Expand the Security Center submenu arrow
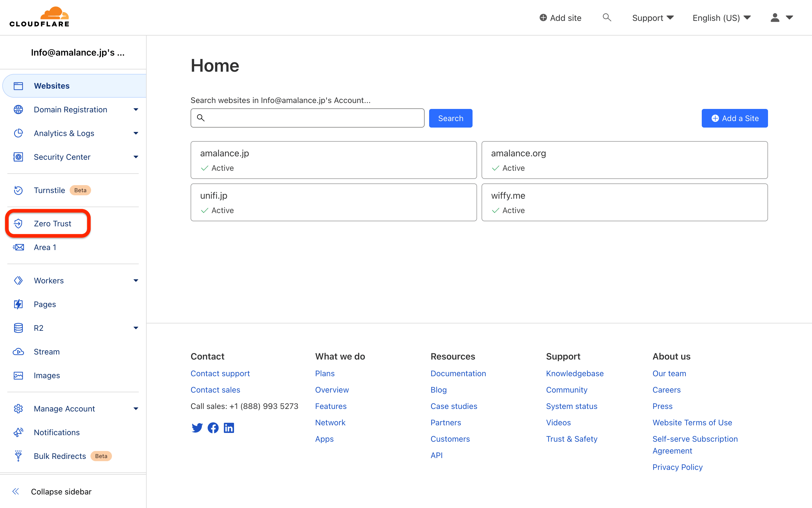Viewport: 812px width, 508px height. coord(136,157)
